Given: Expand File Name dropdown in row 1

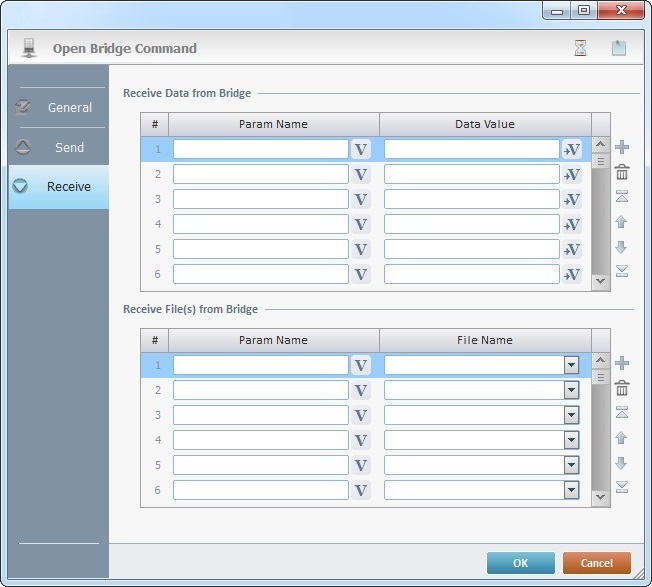Looking at the screenshot, I should 571,365.
